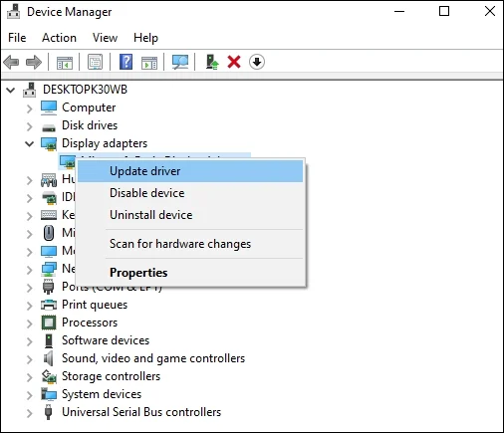Select Universal Serial Bus controllers label
The height and width of the screenshot is (433, 504).
tap(141, 412)
